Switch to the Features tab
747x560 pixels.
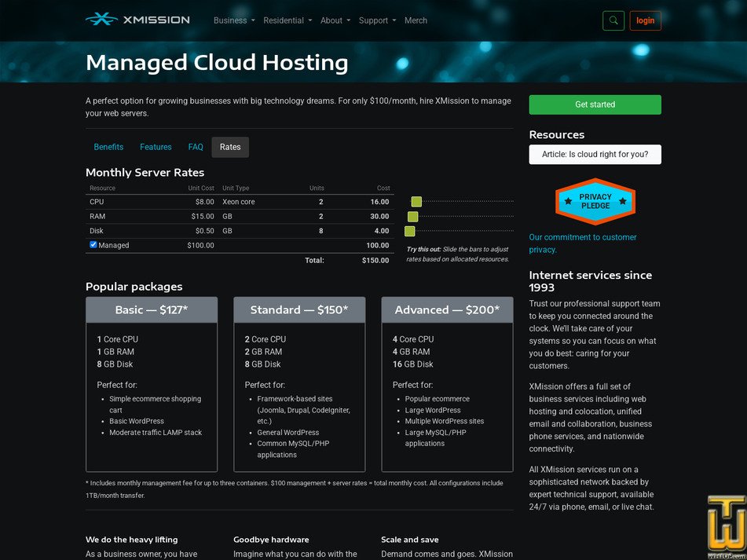pos(156,147)
